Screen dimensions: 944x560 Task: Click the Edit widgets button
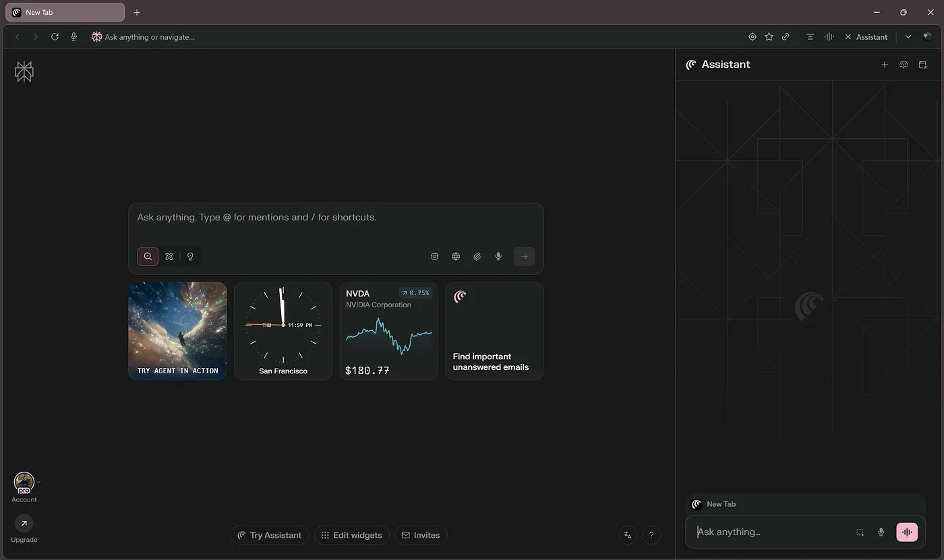tap(351, 534)
